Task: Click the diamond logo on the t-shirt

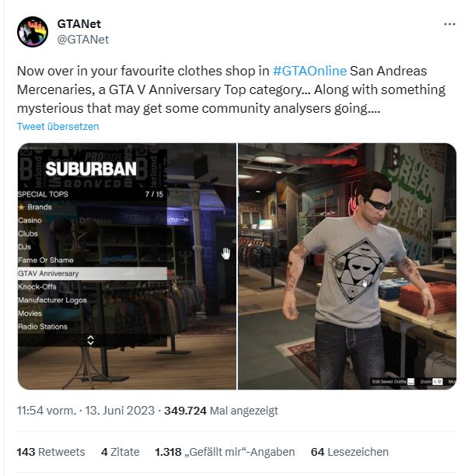Action: point(358,271)
